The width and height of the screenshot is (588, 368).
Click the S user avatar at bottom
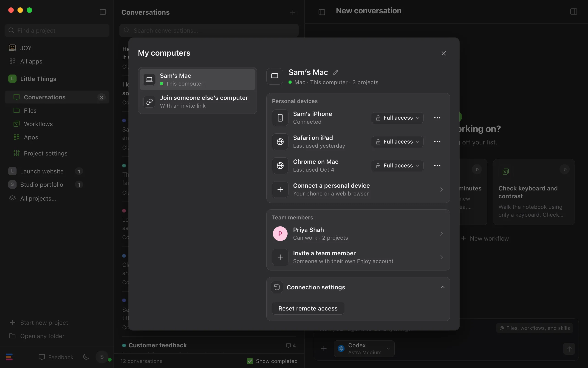[102, 357]
